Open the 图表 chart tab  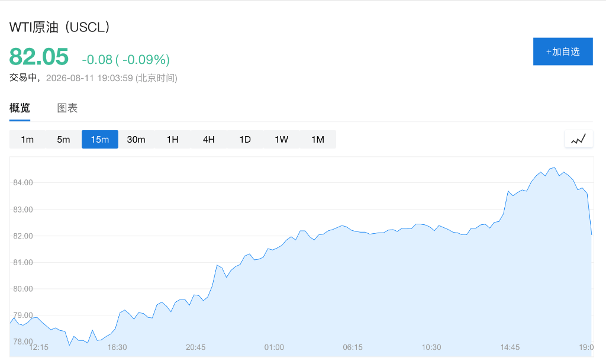click(x=67, y=108)
